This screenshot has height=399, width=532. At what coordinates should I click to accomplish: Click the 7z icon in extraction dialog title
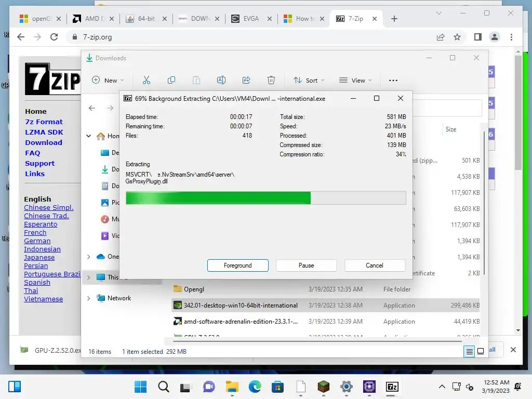[x=128, y=98]
